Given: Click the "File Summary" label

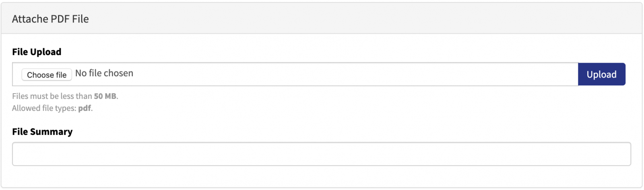Looking at the screenshot, I should tap(42, 132).
